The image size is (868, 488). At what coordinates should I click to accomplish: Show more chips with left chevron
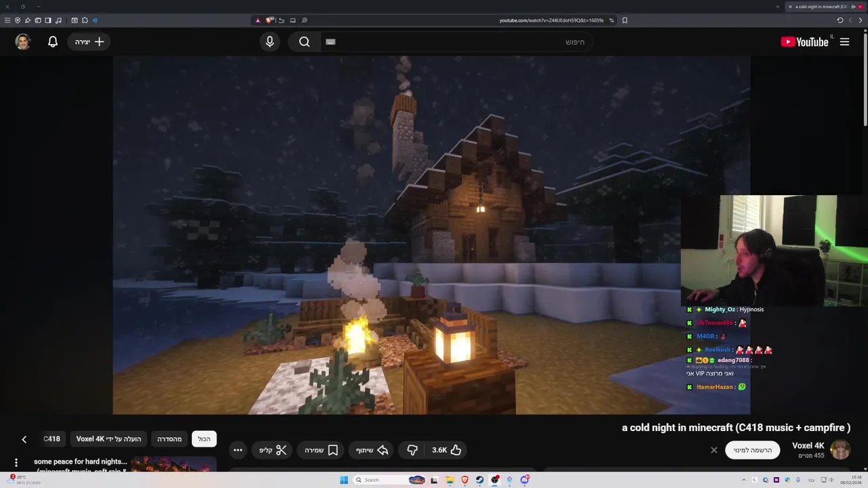(x=24, y=439)
